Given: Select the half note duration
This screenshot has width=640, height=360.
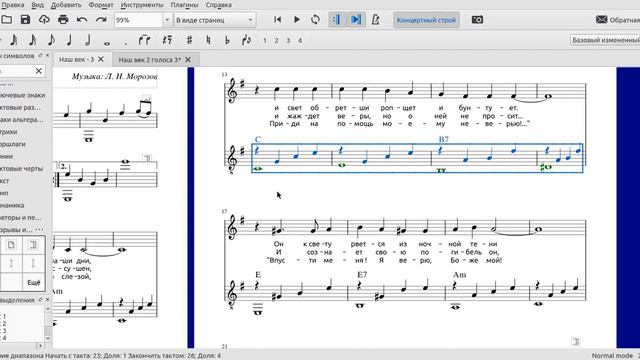Looking at the screenshot, I should pyautogui.click(x=88, y=40).
